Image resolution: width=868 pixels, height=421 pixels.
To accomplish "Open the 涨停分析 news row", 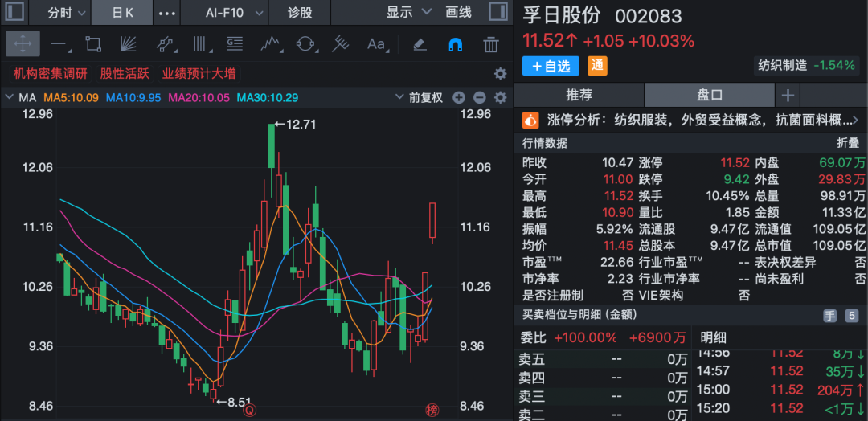I will [x=691, y=120].
